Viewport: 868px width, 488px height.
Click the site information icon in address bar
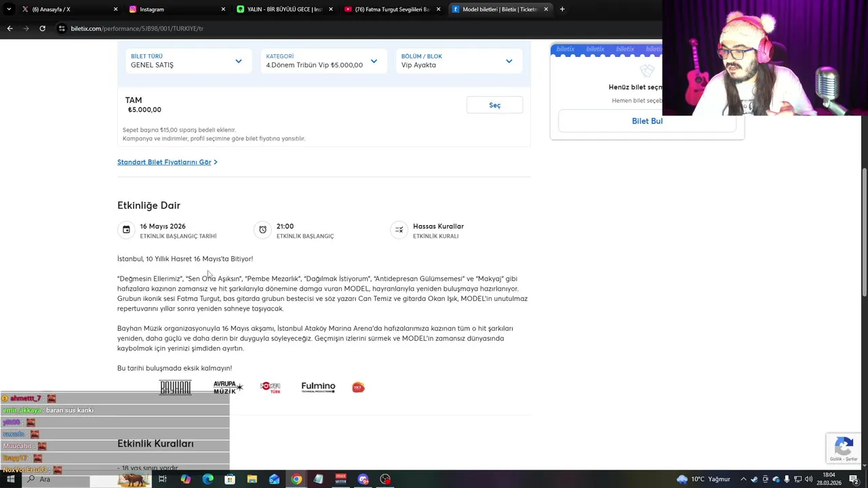tap(62, 28)
